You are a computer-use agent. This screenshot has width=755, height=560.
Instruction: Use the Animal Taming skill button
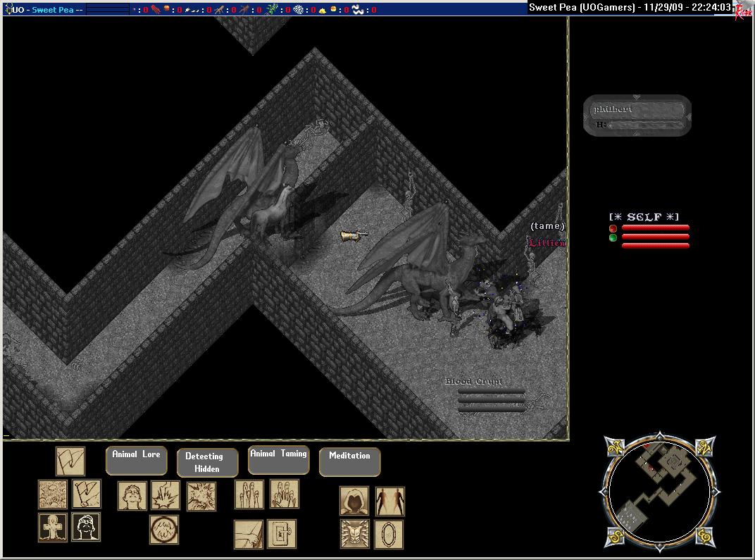click(x=279, y=460)
